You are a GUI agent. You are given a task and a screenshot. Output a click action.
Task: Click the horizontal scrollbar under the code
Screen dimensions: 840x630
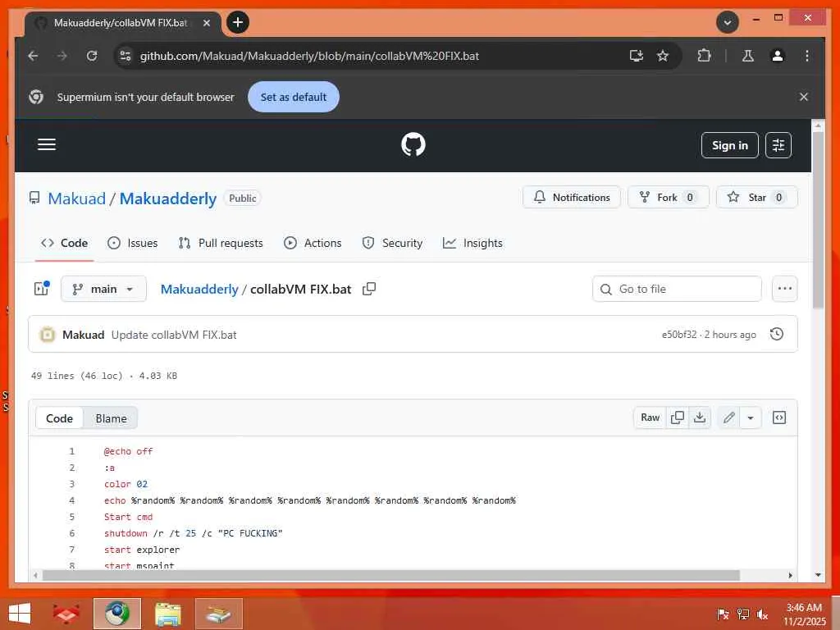click(x=391, y=575)
